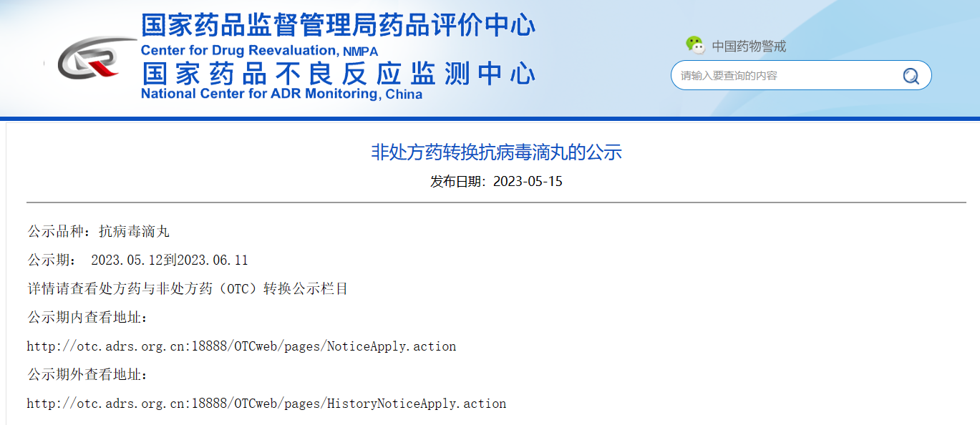Click the article title 非处方药转换抗病毒滴丸的公示
The height and width of the screenshot is (425, 980).
[x=496, y=152]
